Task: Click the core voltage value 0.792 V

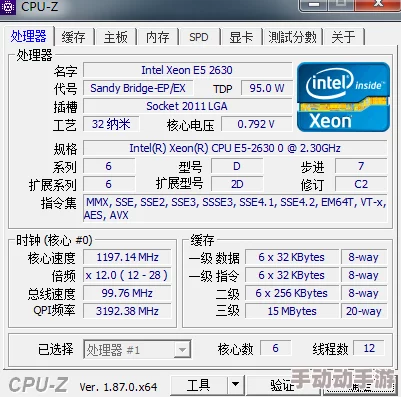Action: pyautogui.click(x=256, y=124)
